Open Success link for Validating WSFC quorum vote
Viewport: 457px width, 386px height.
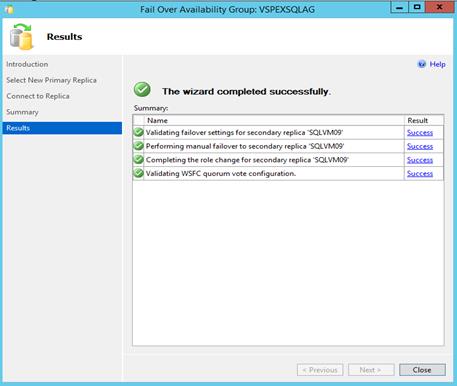coord(420,174)
